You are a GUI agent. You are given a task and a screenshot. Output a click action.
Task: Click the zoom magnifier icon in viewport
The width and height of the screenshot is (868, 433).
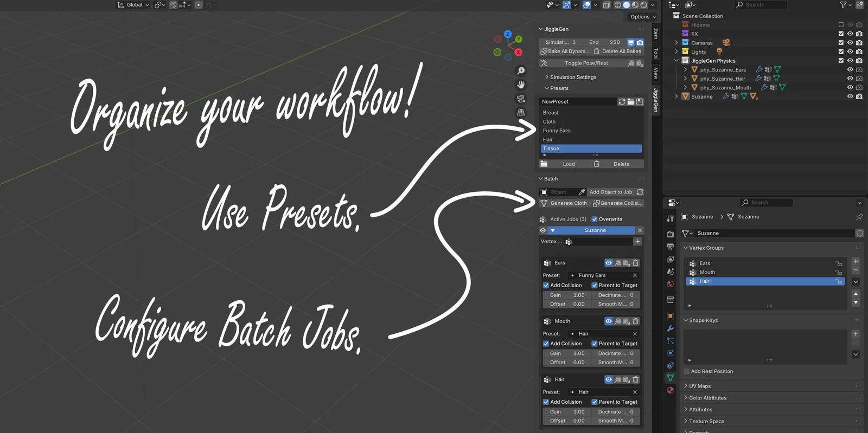coord(521,71)
